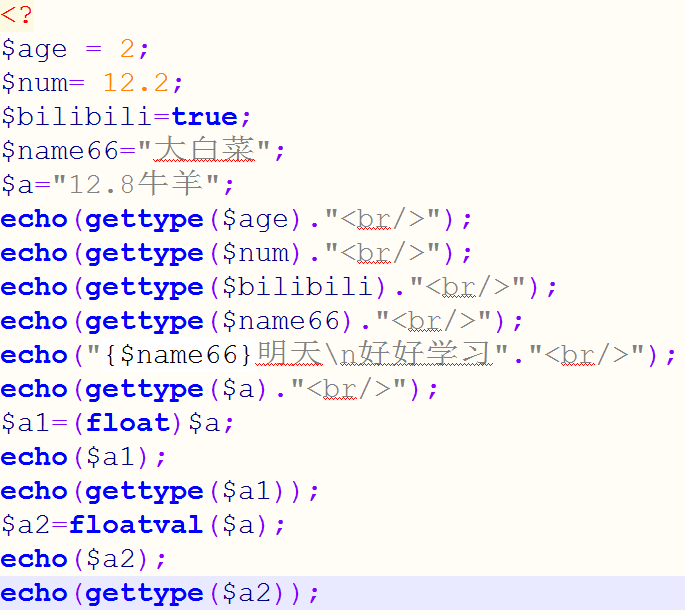Click the keyword true in $bilibili line
The width and height of the screenshot is (685, 613).
click(204, 117)
